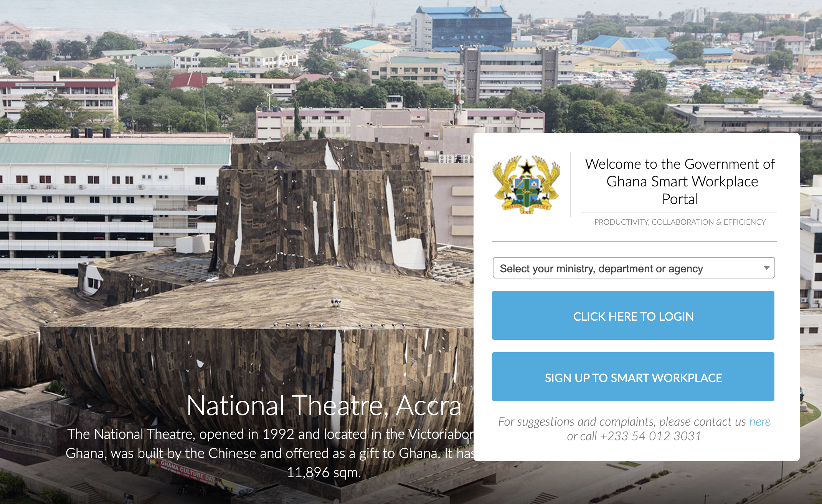Click the '11,896 sqm.' text line
The width and height of the screenshot is (822, 504).
point(324,472)
